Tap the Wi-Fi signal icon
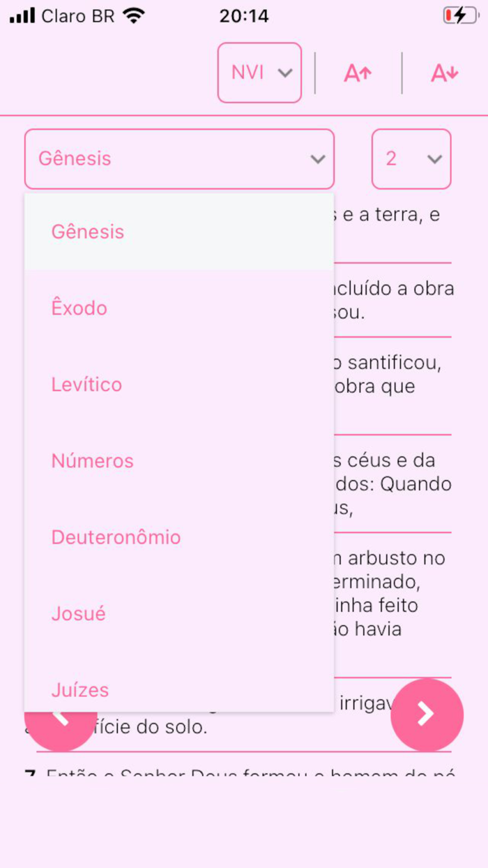This screenshot has width=488, height=868. (130, 15)
